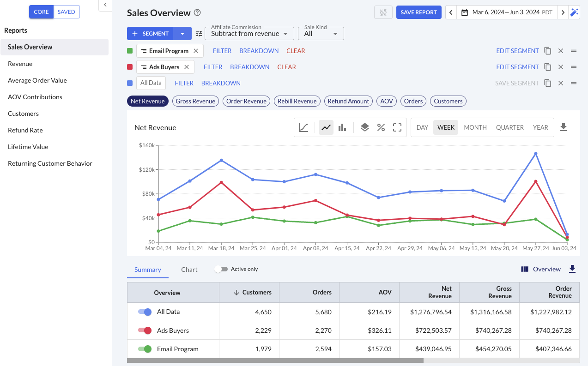Duplicate the Email Program segment

[x=548, y=51]
